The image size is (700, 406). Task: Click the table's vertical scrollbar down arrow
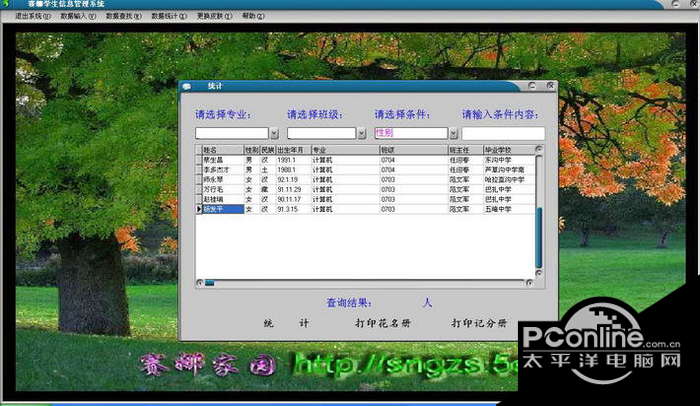click(x=539, y=273)
